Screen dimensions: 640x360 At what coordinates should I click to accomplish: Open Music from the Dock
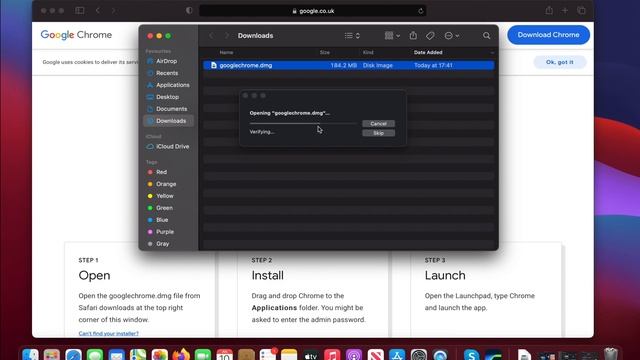point(332,355)
